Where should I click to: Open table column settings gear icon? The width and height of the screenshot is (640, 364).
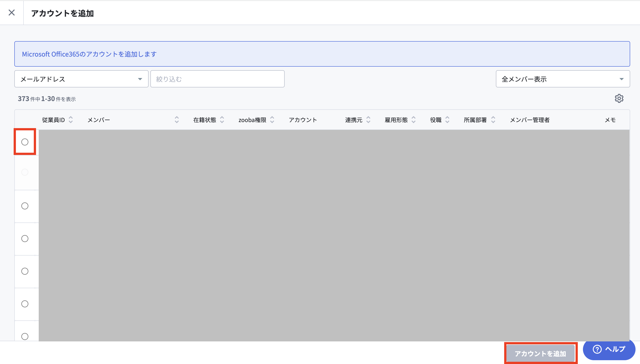[x=619, y=99]
